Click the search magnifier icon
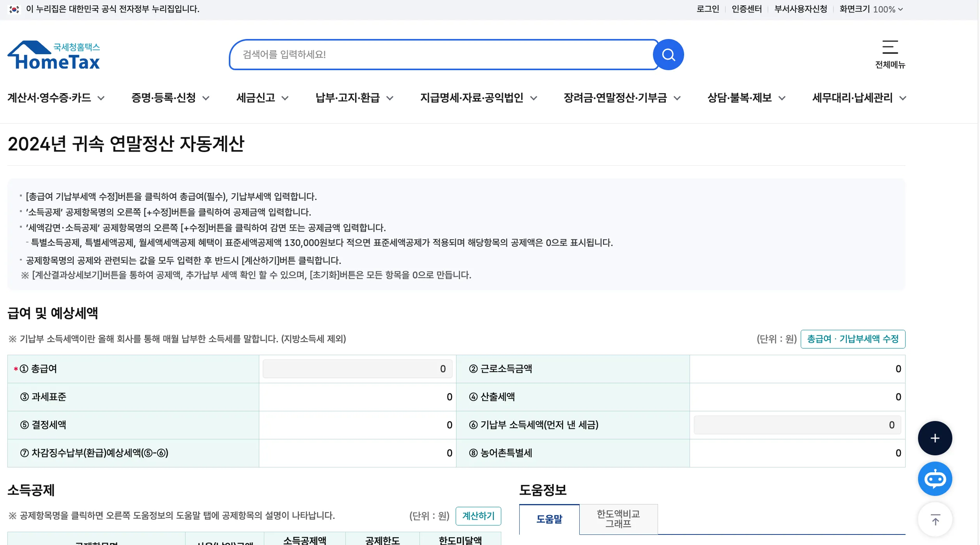The width and height of the screenshot is (980, 545). tap(669, 54)
